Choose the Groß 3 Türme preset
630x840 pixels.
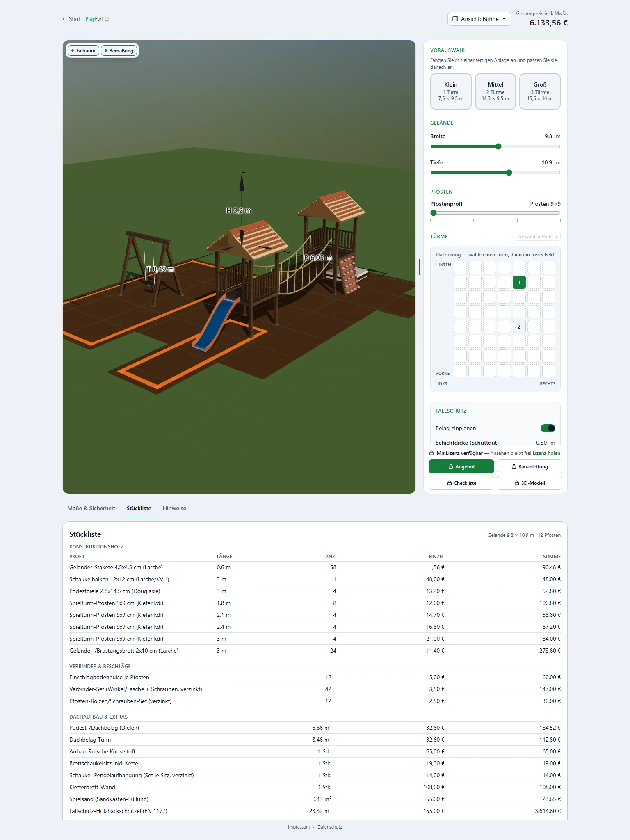point(540,91)
